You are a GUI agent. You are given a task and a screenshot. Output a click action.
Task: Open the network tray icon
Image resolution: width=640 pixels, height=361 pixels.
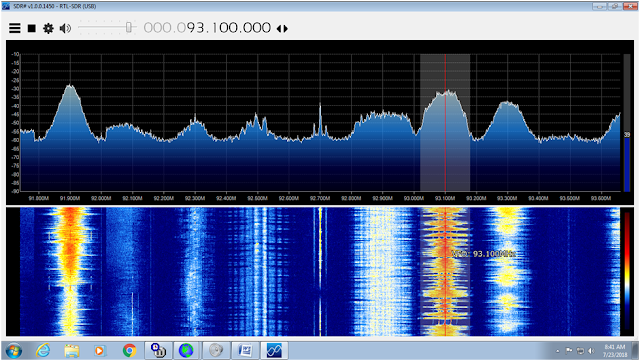point(580,351)
